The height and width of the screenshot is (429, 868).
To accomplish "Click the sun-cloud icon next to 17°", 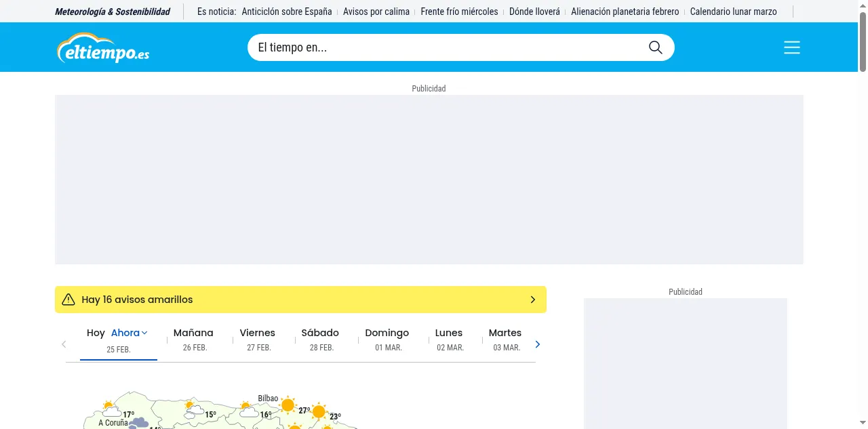I will point(111,409).
